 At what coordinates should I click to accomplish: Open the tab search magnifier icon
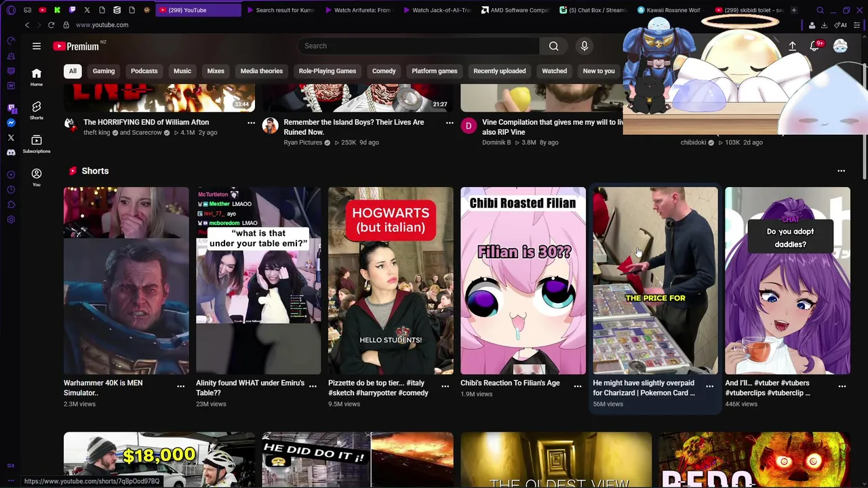point(820,10)
